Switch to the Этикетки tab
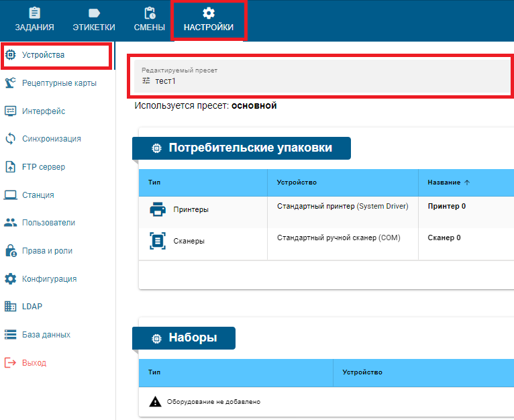This screenshot has height=420, width=514. pos(94,20)
